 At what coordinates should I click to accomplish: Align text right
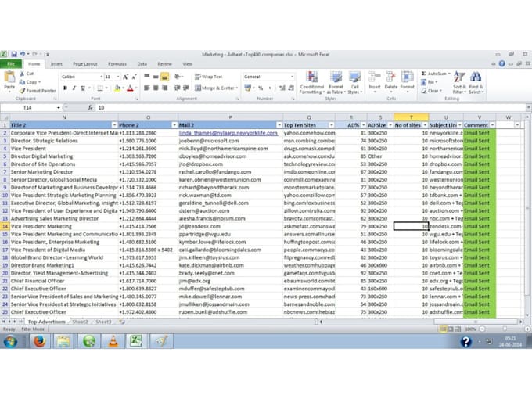pyautogui.click(x=165, y=88)
